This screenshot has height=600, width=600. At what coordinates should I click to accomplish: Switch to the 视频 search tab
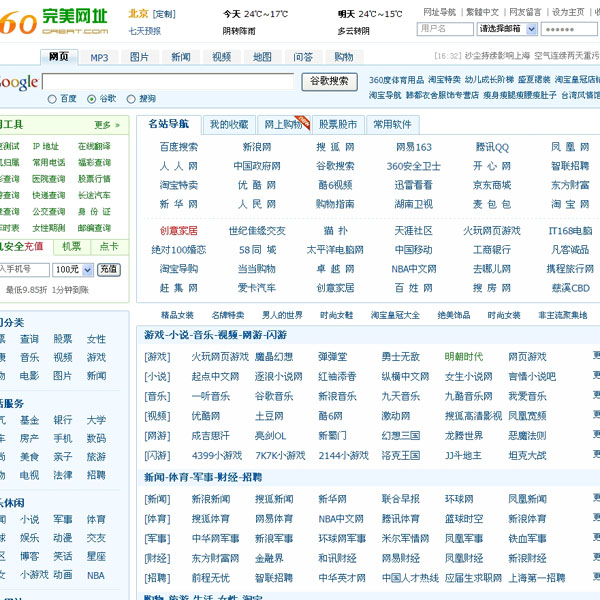tap(222, 57)
